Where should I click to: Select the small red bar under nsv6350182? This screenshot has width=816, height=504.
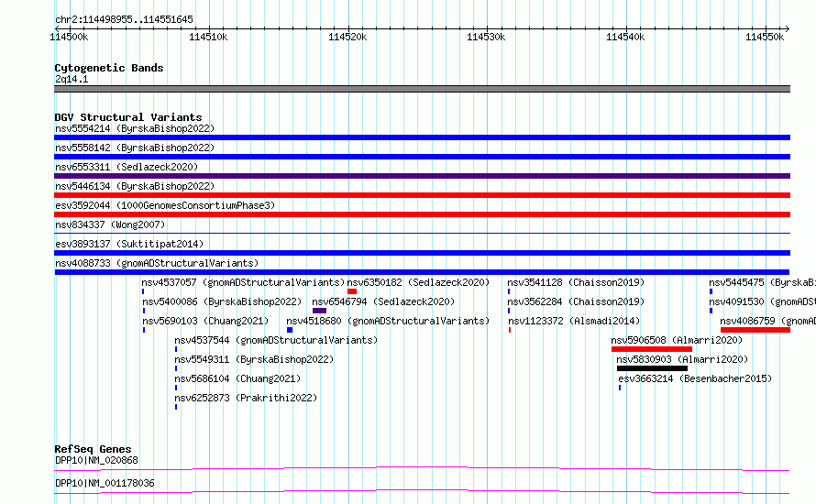(352, 291)
